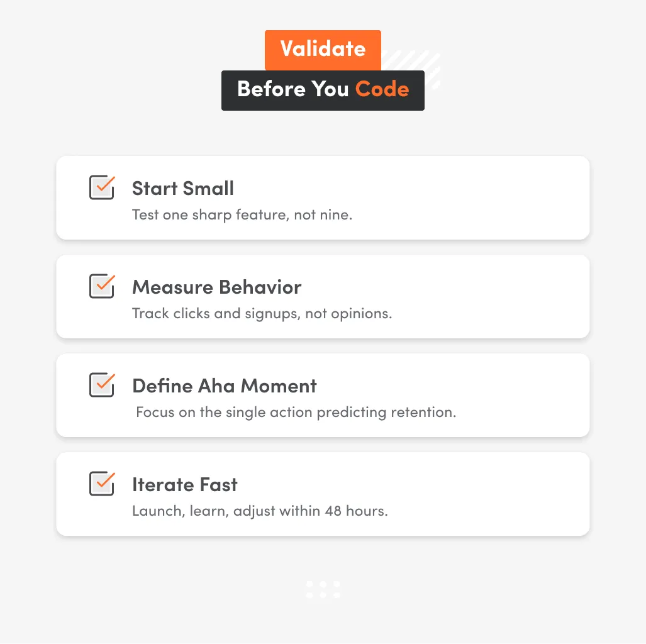Toggle the Define Aha Moment checkbox

[x=101, y=386]
